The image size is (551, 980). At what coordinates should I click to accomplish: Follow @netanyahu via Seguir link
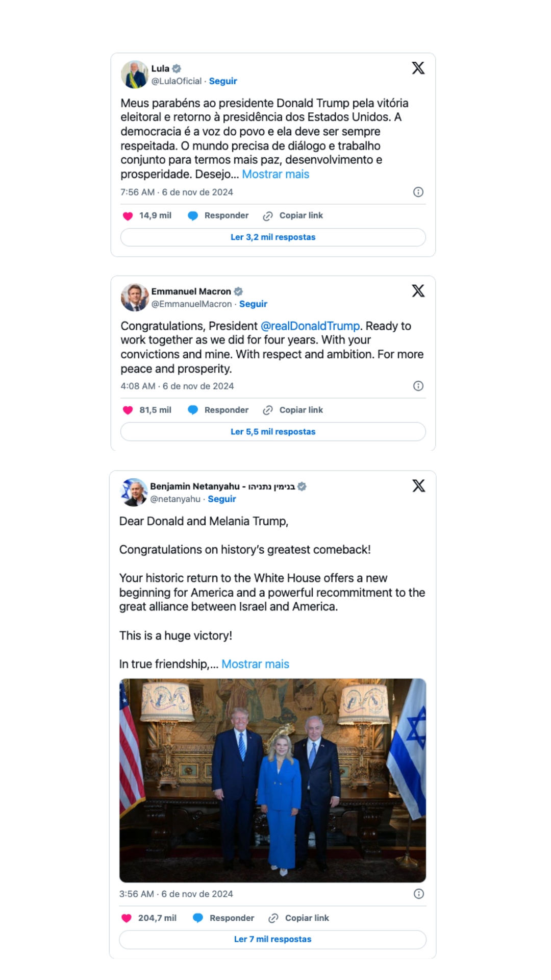tap(222, 499)
